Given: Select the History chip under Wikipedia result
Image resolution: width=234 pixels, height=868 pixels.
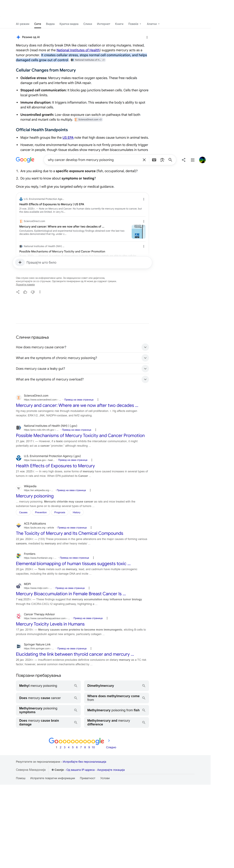Looking at the screenshot, I should [76, 513].
